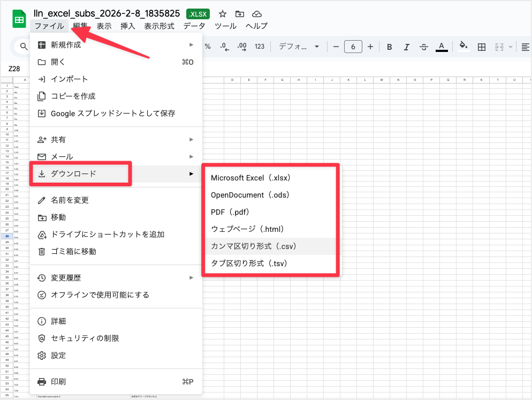The image size is (532, 400).
Task: Click the decrease decimal places icon
Action: [224, 47]
